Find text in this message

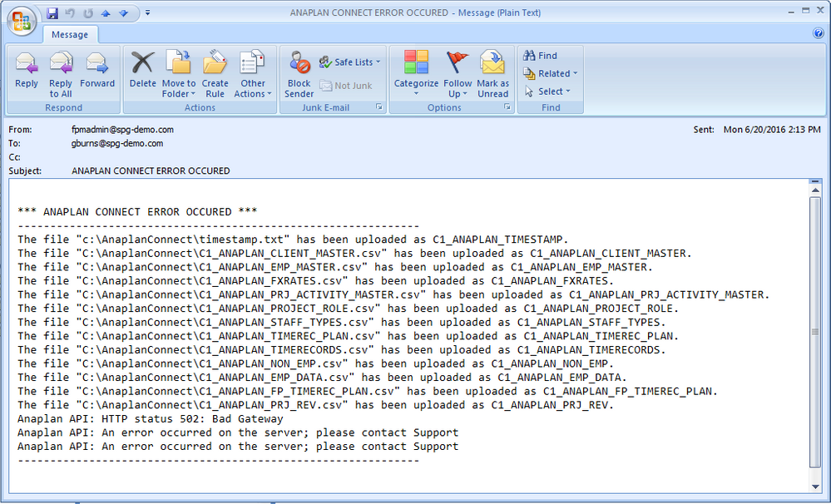coord(540,56)
